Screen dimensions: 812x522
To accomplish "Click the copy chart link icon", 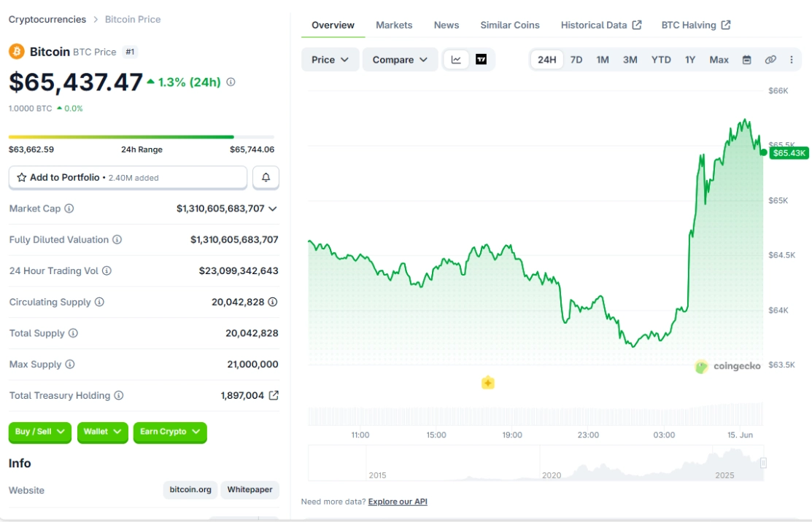I will click(770, 60).
